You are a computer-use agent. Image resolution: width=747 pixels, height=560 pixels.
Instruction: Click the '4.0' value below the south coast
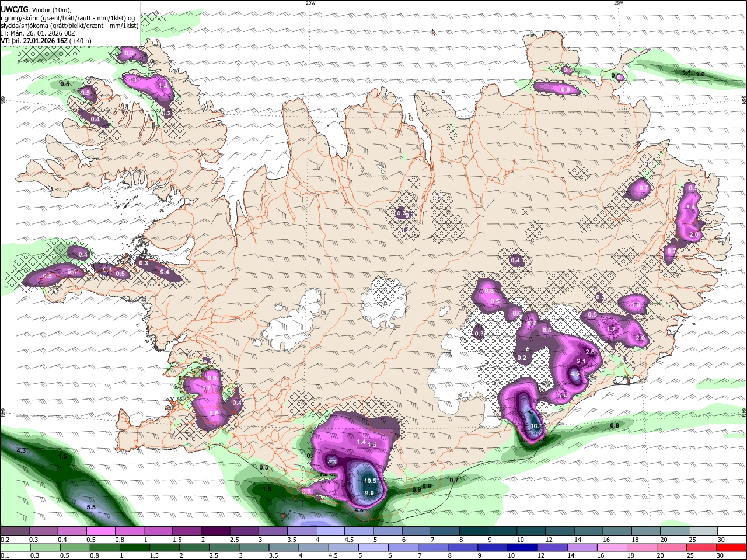(x=359, y=510)
